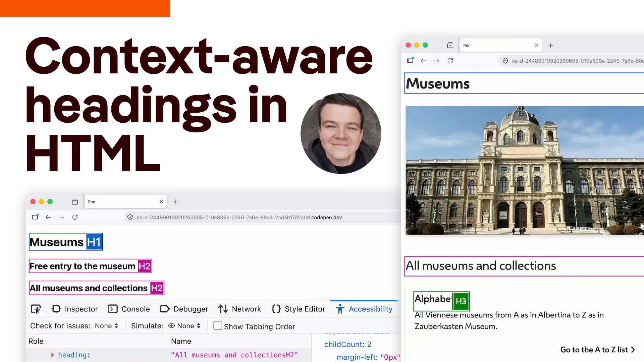Click the Museums H1 heading in left window
The image size is (644, 362).
66,242
